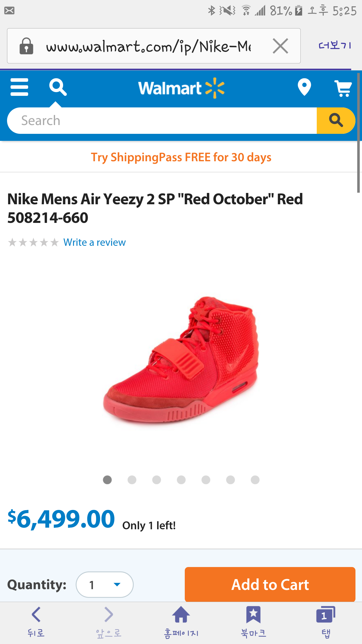Viewport: 362px width, 644px height.
Task: Expand the Quantity dropdown
Action: [105, 585]
